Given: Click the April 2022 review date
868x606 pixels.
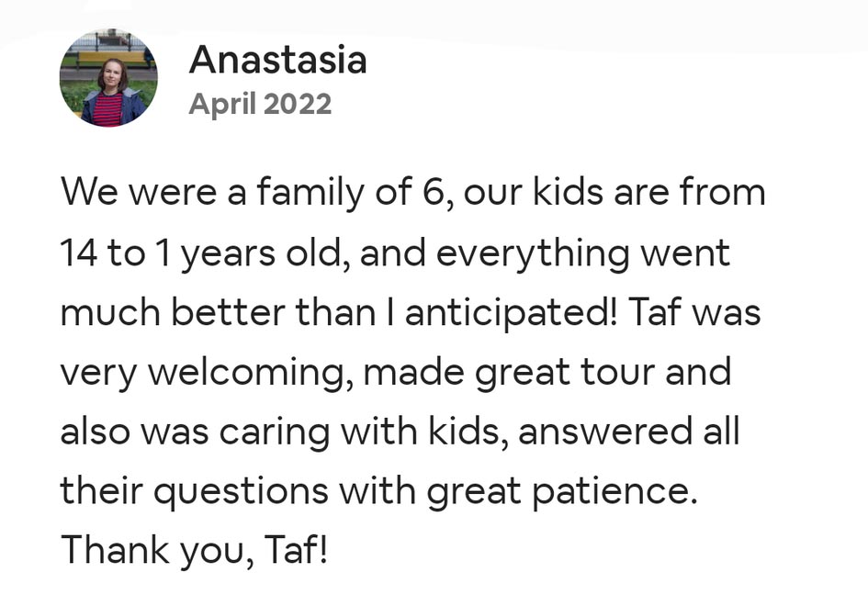Looking at the screenshot, I should (x=260, y=104).
